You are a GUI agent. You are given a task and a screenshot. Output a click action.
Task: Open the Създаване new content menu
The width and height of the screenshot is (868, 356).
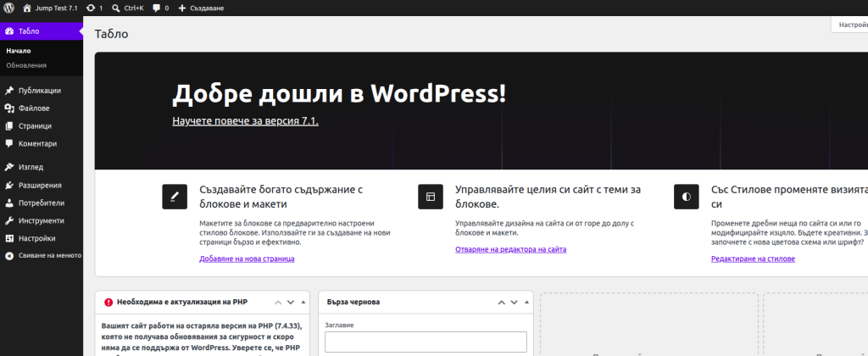coord(202,8)
